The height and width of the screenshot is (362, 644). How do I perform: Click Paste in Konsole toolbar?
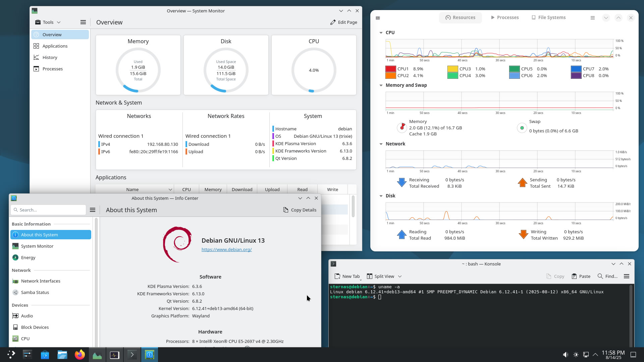tap(581, 276)
